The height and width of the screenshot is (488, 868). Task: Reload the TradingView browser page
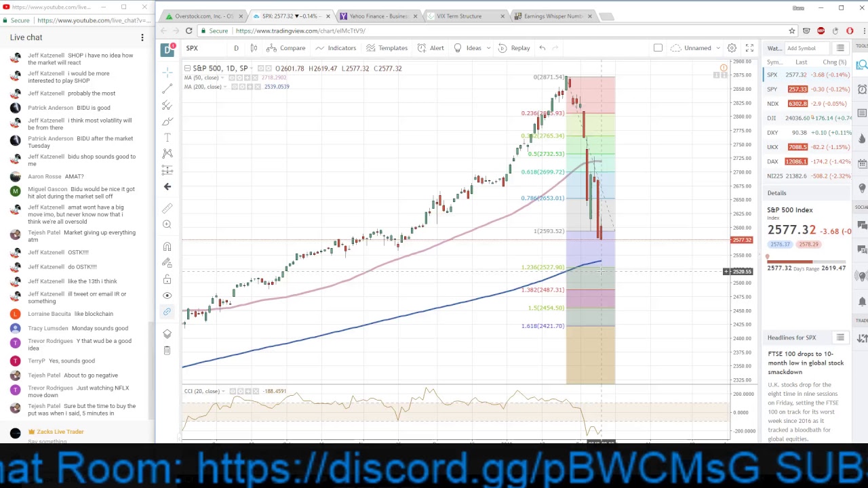pos(189,30)
